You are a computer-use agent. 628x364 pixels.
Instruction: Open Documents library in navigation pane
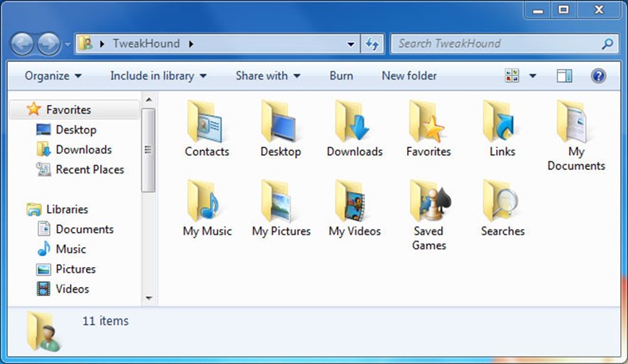(x=76, y=229)
